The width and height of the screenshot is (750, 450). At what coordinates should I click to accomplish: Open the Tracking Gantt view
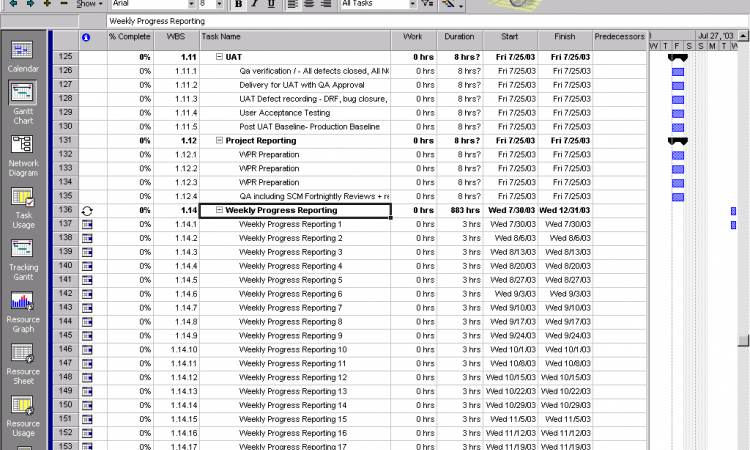(22, 257)
